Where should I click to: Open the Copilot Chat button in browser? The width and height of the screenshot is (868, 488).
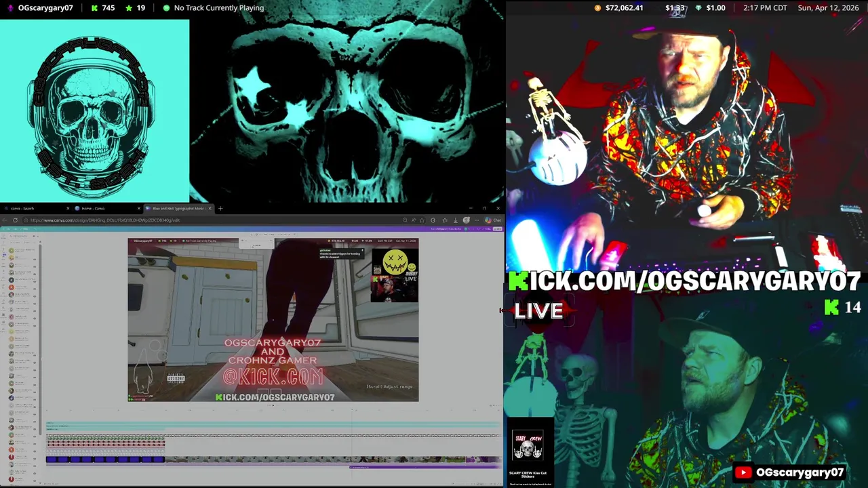[x=493, y=220]
